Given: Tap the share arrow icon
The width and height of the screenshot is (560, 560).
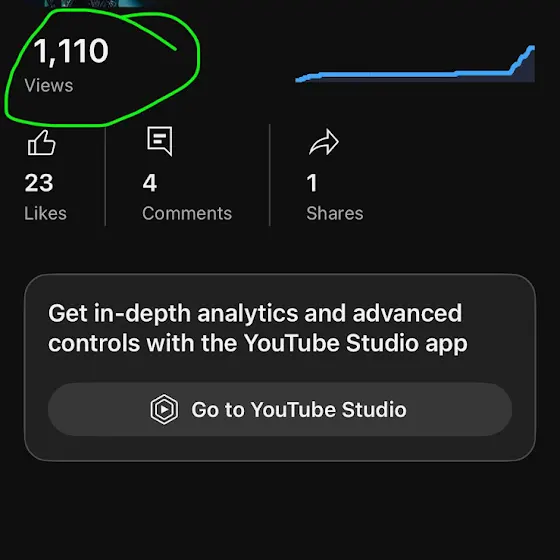Looking at the screenshot, I should click(x=324, y=142).
